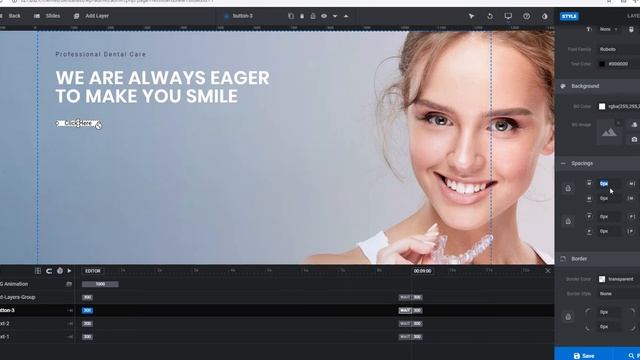The height and width of the screenshot is (360, 640).
Task: Open BG Animation row folder icon
Action: (x=69, y=284)
